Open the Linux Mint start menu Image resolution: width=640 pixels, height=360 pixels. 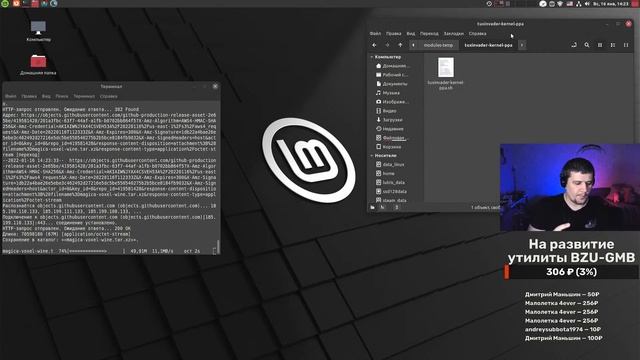click(x=5, y=3)
